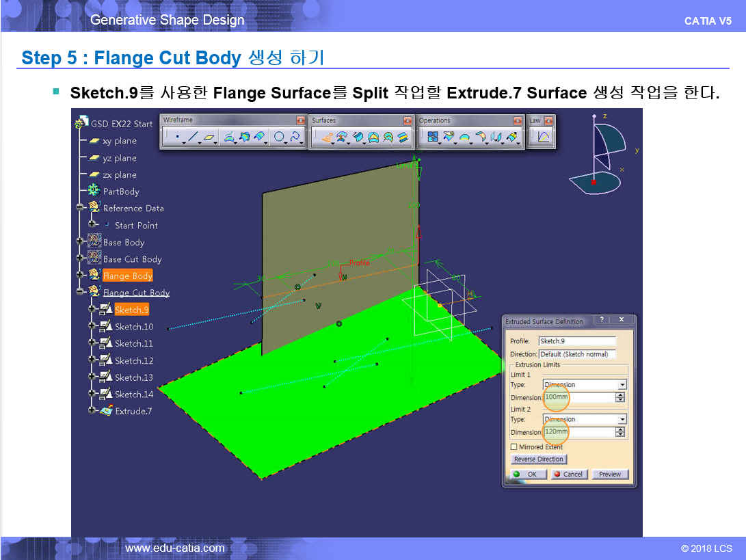The width and height of the screenshot is (746, 560).
Task: Click the Extrude icon in Surfaces toolbar
Action: pos(327,137)
